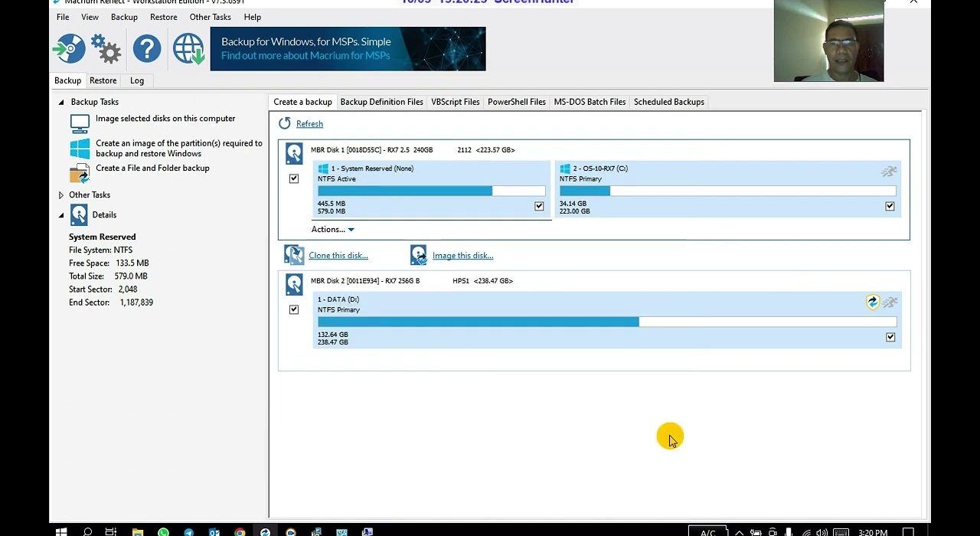
Task: Click the blue question mark help icon
Action: pyautogui.click(x=146, y=49)
